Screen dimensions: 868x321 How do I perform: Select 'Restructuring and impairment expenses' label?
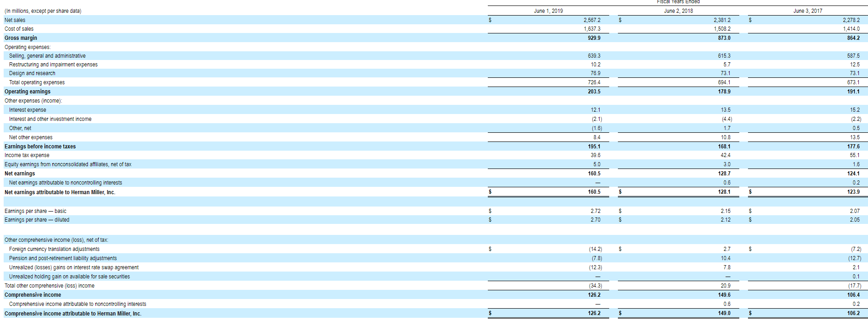[53, 65]
